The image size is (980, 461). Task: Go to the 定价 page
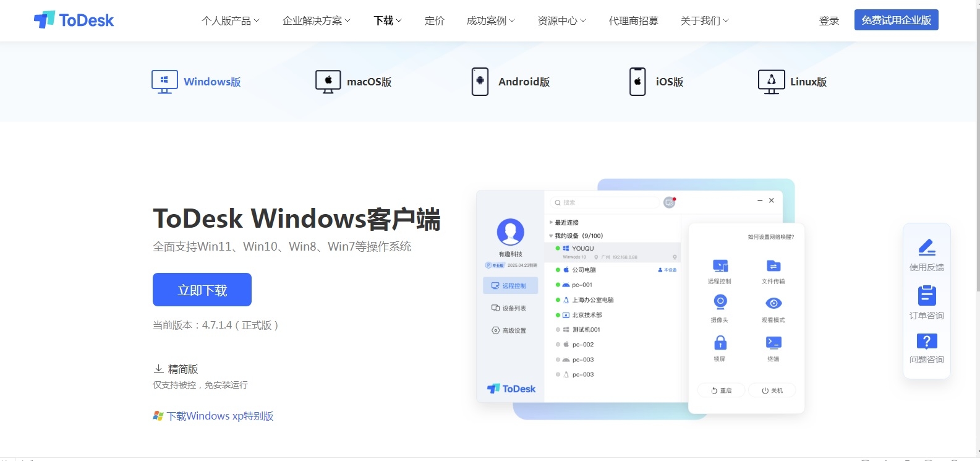[x=435, y=21]
